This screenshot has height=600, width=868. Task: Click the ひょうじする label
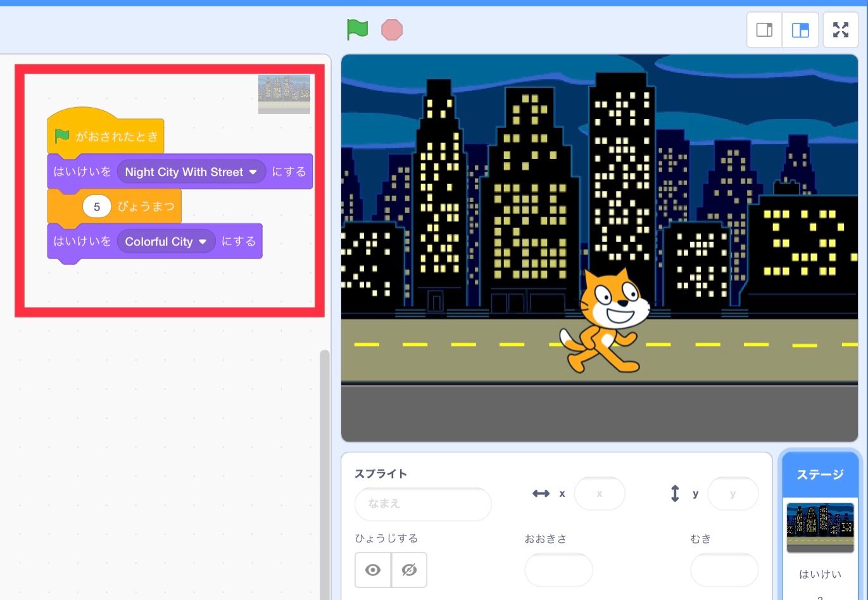point(386,539)
